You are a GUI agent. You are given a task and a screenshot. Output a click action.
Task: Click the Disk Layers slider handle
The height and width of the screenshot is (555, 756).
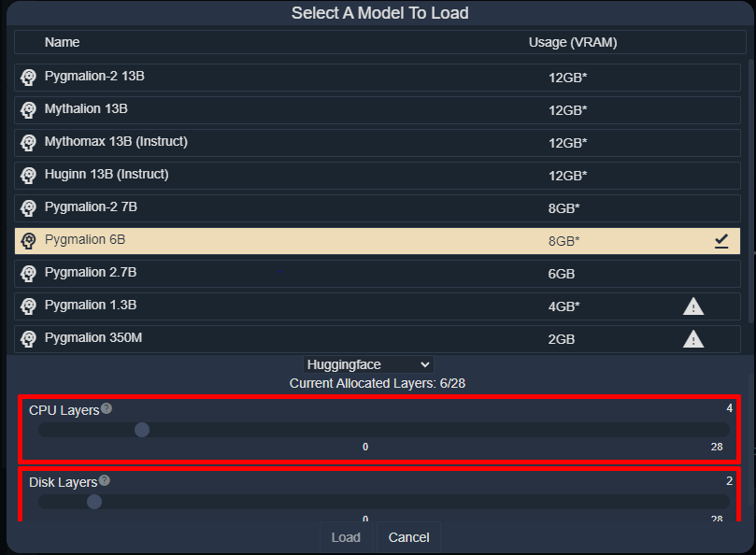pos(93,502)
